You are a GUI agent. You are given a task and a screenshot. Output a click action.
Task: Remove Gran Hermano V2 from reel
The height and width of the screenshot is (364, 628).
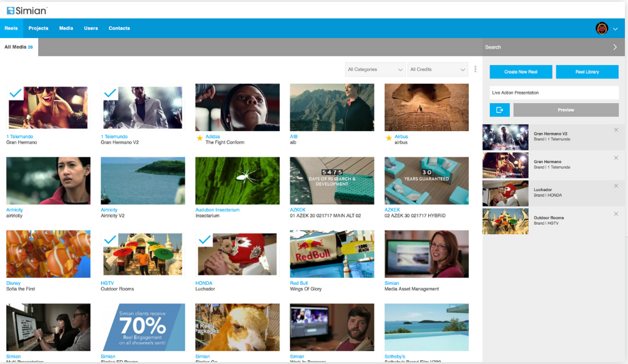(x=616, y=130)
